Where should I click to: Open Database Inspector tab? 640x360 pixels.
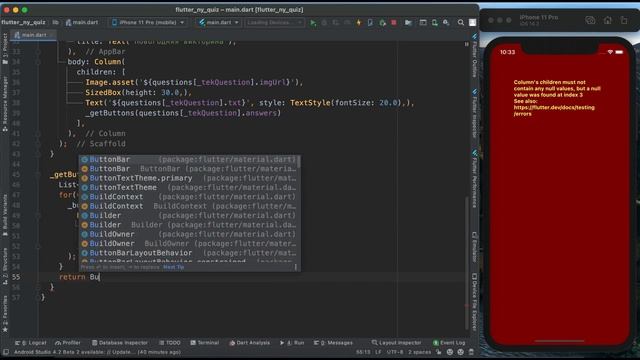point(120,343)
